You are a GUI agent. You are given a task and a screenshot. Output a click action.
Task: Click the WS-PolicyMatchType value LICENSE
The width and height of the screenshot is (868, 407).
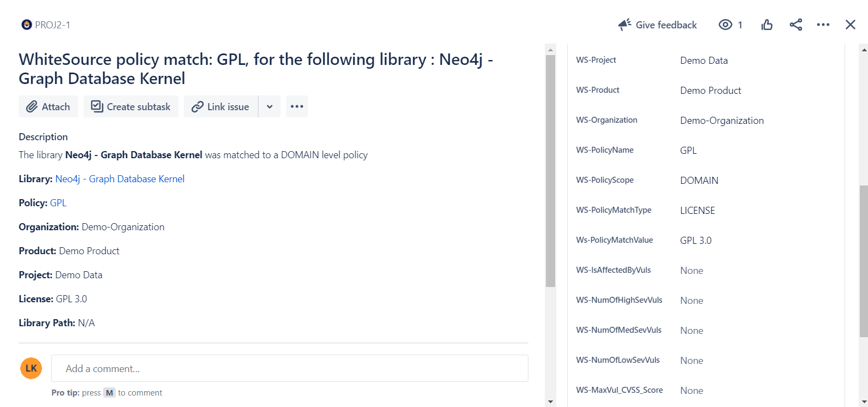[697, 211]
